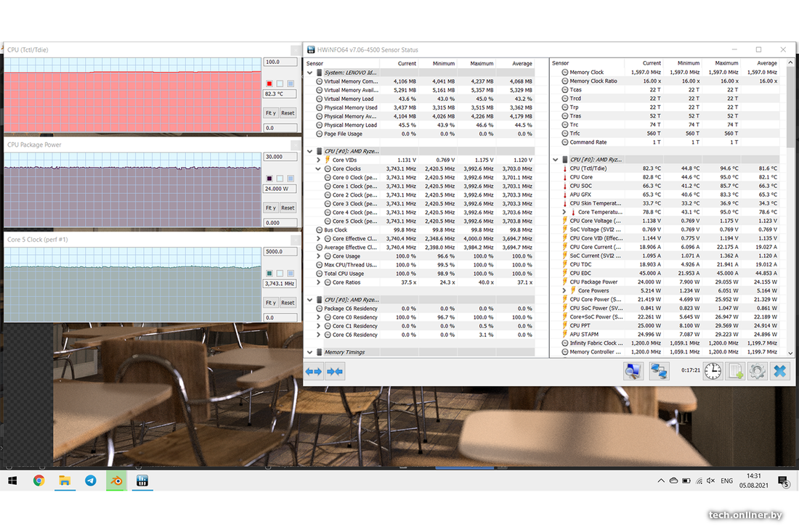Reset elapsed time with clock icon
This screenshot has width=799, height=532.
pos(713,371)
